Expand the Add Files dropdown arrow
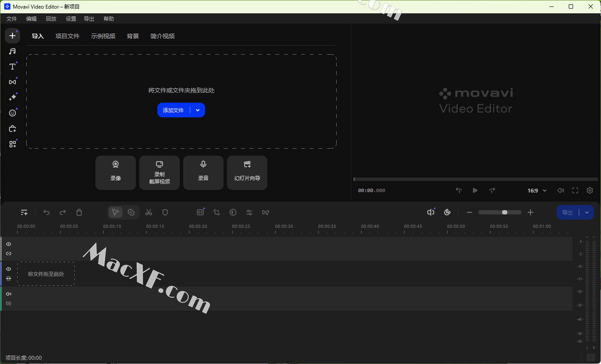The image size is (601, 364). point(198,110)
